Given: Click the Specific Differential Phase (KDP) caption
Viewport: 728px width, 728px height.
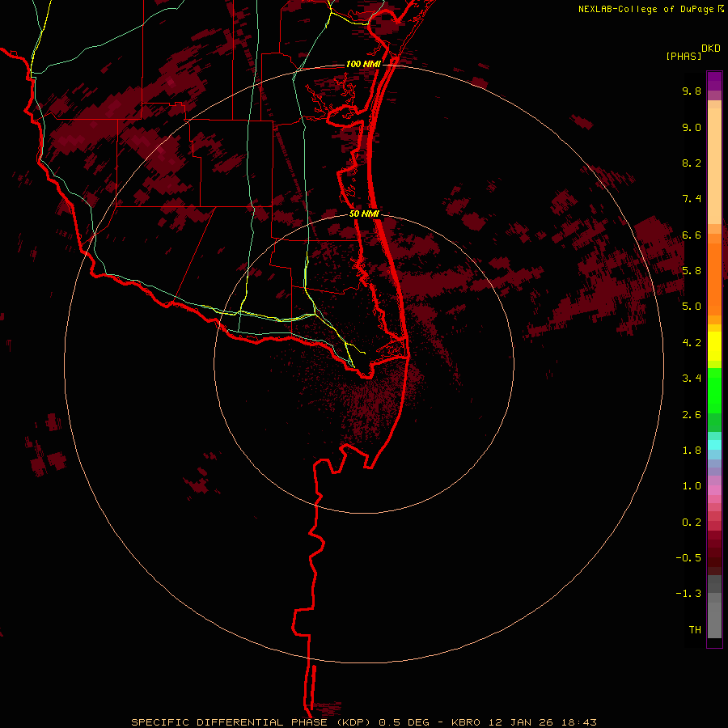Looking at the screenshot, I should (x=252, y=722).
